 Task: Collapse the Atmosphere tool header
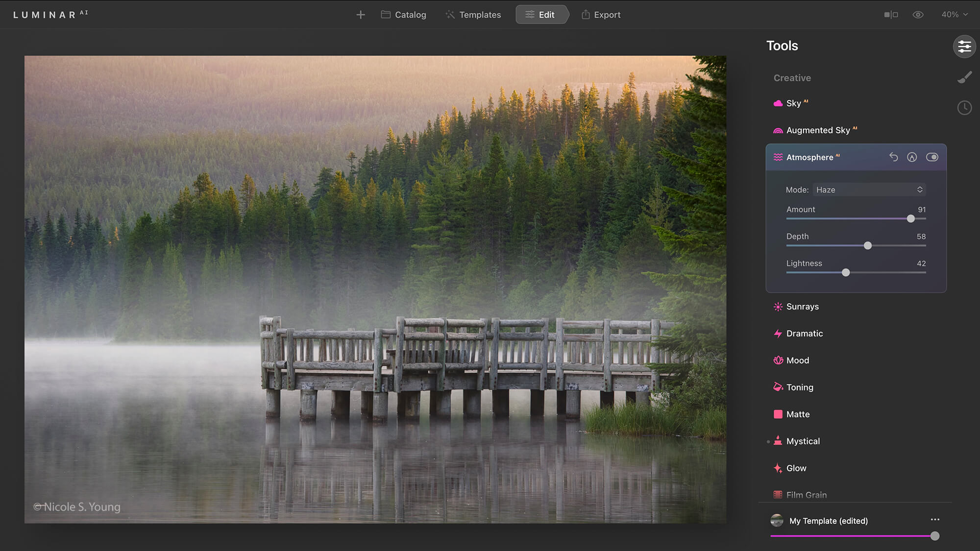[x=809, y=157]
